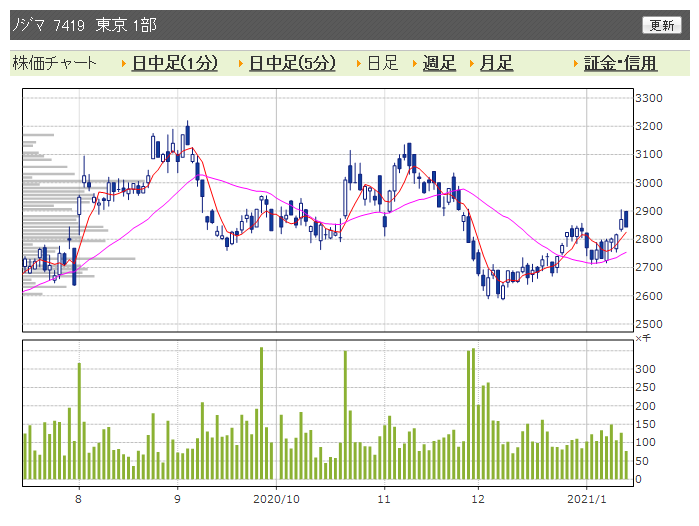Click the 50 volume axis label
Image resolution: width=699 pixels, height=526 pixels.
(642, 461)
